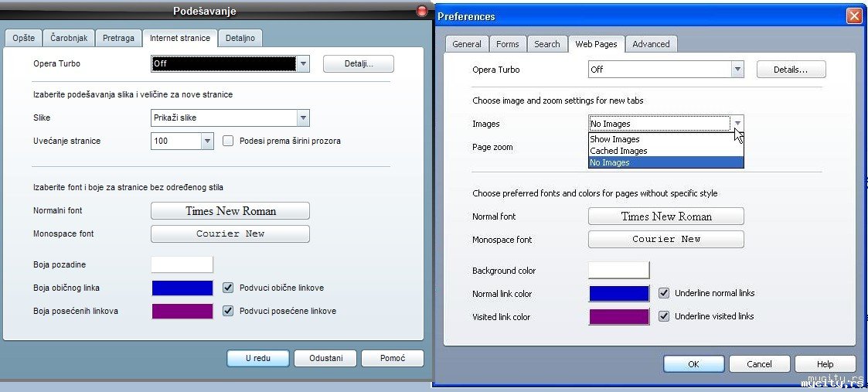The image size is (868, 392).
Task: Switch to Opšte tab in Podešavanje window
Action: click(24, 38)
